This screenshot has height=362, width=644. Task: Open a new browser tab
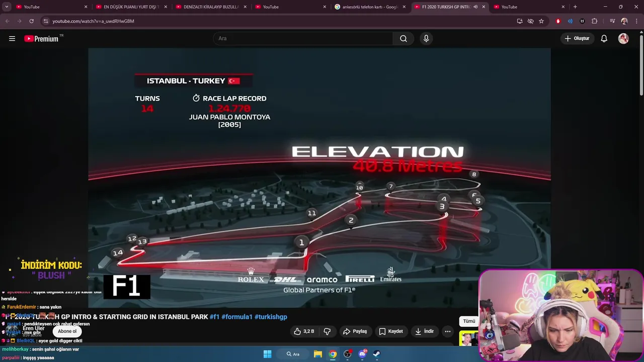tap(575, 7)
